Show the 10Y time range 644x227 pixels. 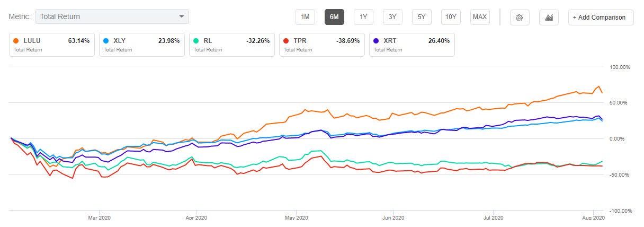[451, 17]
